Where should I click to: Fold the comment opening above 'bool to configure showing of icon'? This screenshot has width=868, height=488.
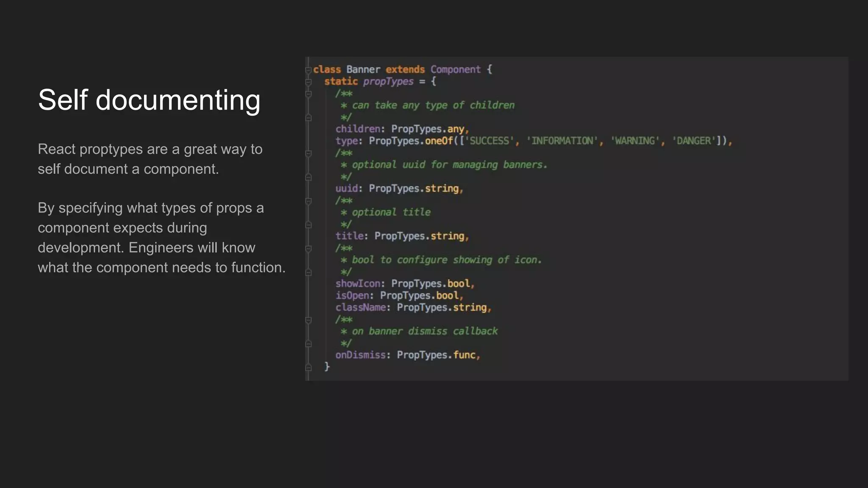[309, 249]
